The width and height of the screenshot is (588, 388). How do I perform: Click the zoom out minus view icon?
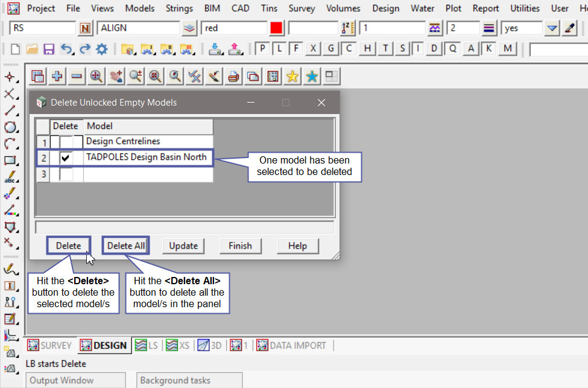pos(77,76)
